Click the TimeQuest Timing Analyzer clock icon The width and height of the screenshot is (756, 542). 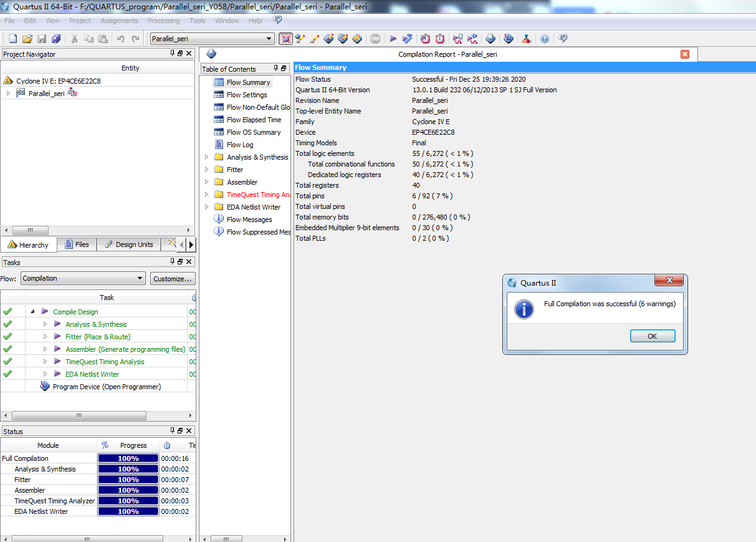(x=425, y=39)
